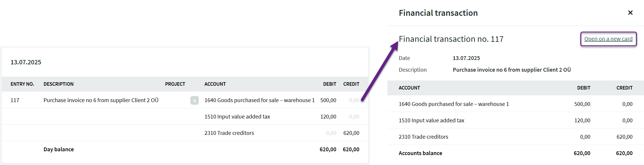Select '2310 Trade creditors' in the journal table
Screen dimensions: 644x165
229,133
